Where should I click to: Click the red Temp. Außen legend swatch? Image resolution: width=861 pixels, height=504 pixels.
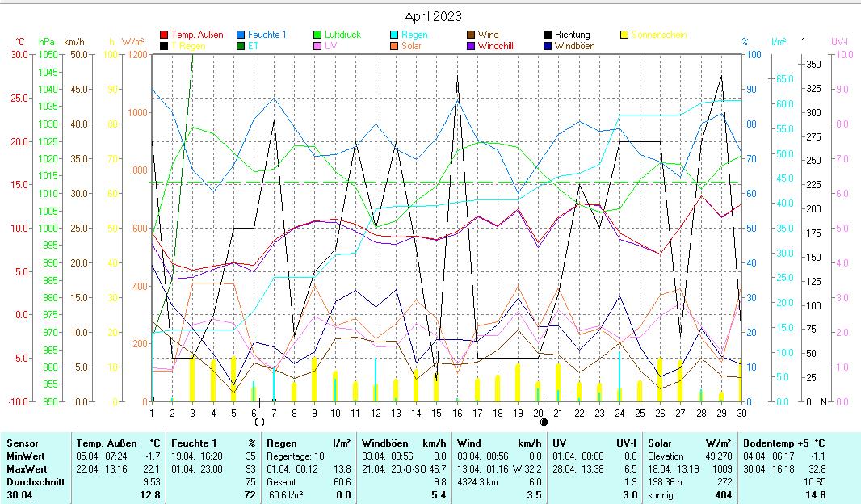[164, 36]
